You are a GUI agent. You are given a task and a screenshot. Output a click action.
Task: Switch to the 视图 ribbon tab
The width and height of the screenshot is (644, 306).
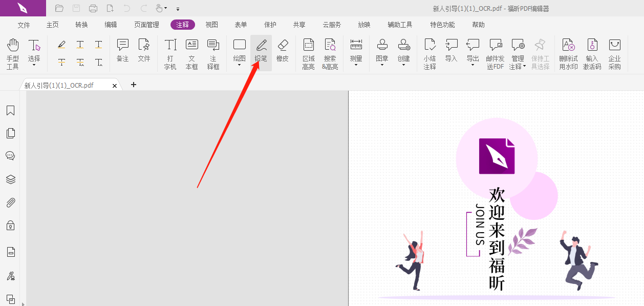click(212, 24)
